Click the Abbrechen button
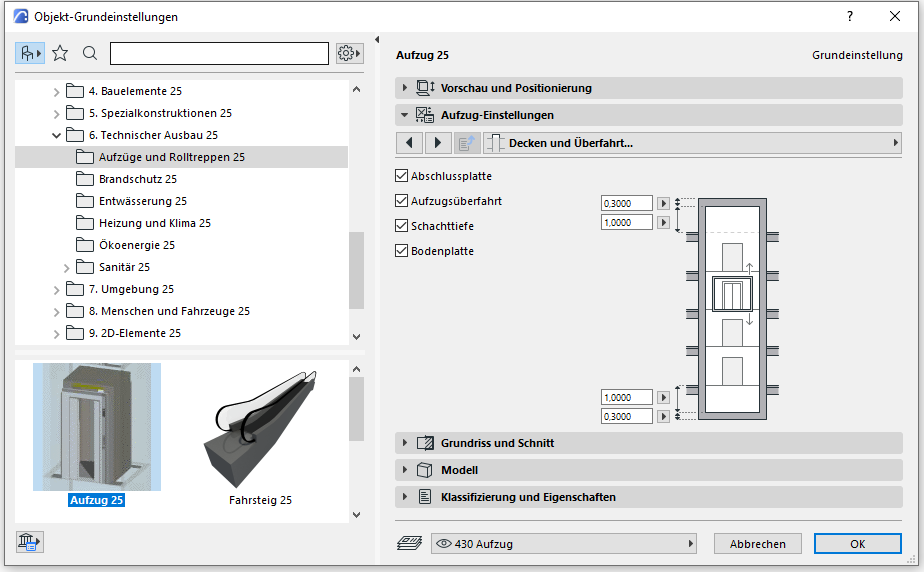Screen dimensions: 924x572 [757, 544]
